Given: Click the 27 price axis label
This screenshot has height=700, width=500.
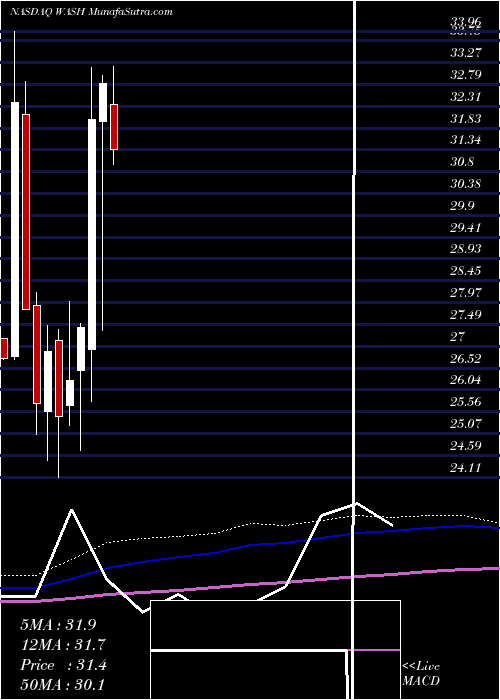Looking at the screenshot, I should pyautogui.click(x=458, y=337).
